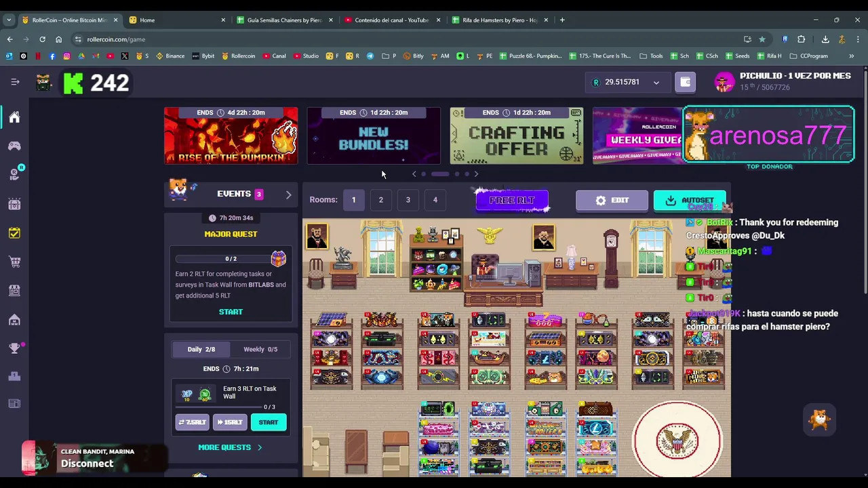Start the Major Quest
Image resolution: width=868 pixels, height=488 pixels.
231,312
